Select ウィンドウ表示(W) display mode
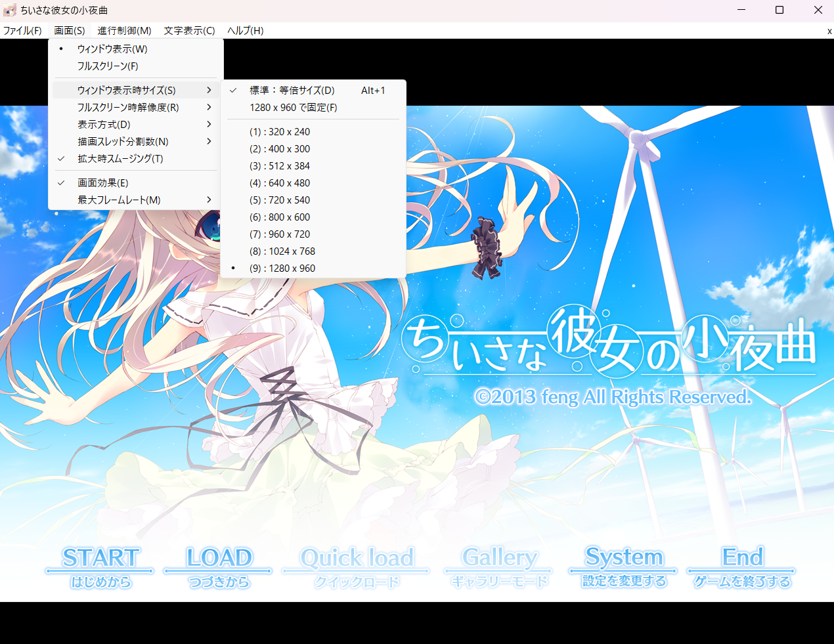 pyautogui.click(x=136, y=49)
